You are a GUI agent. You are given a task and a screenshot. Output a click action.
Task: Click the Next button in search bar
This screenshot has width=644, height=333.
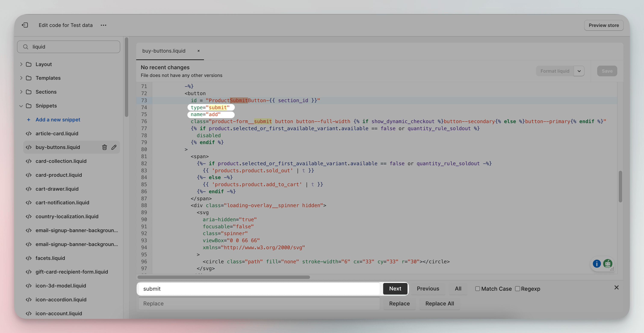395,288
